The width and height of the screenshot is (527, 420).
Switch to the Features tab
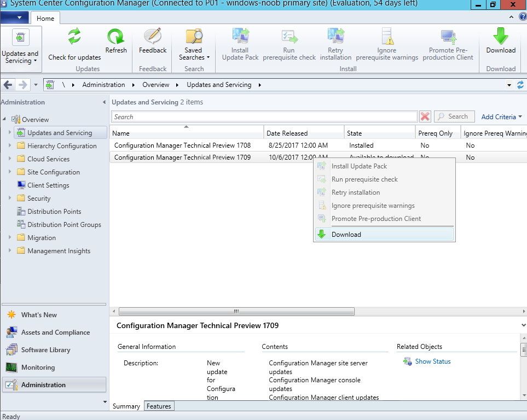pos(159,406)
